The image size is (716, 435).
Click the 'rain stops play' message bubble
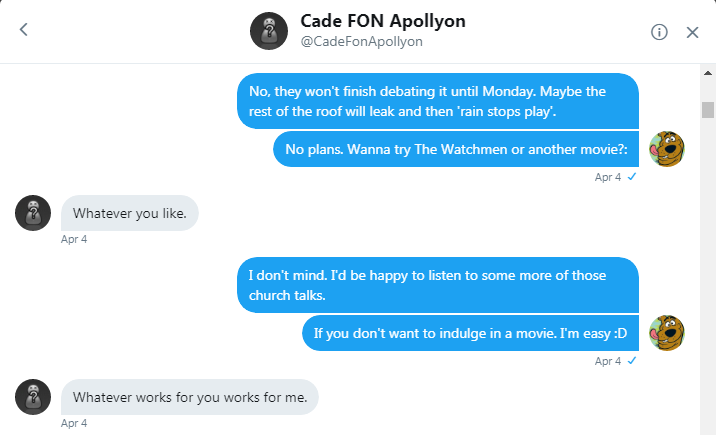(x=438, y=102)
